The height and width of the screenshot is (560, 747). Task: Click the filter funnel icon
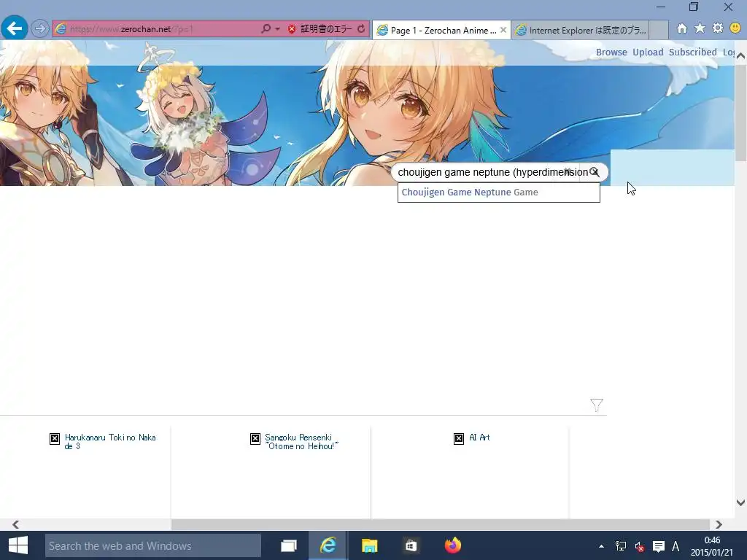pos(597,405)
